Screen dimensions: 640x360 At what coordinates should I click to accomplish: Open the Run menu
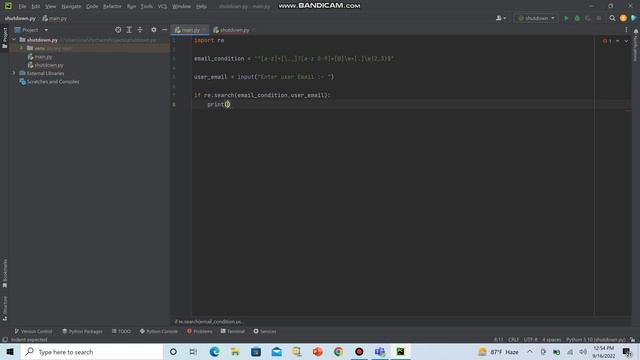pyautogui.click(x=131, y=7)
